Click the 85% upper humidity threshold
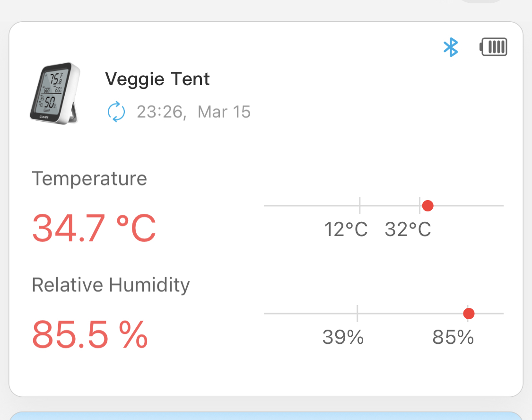 pyautogui.click(x=453, y=337)
